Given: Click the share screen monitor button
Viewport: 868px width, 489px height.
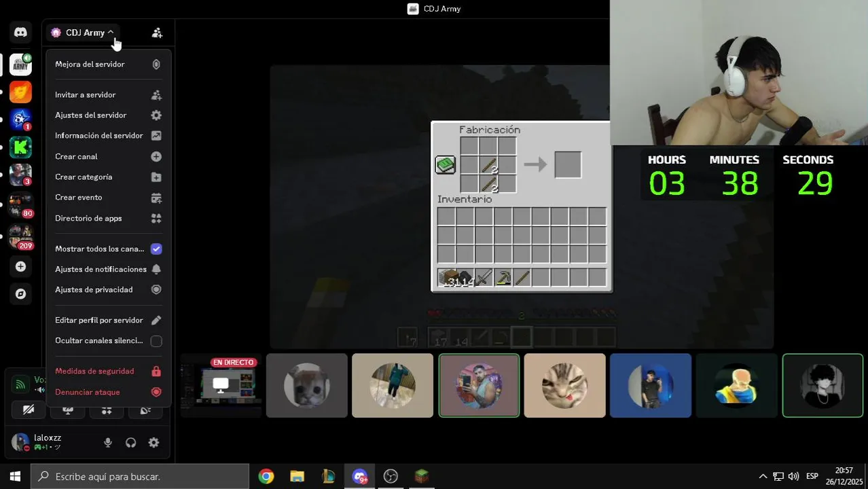Looking at the screenshot, I should [x=68, y=410].
